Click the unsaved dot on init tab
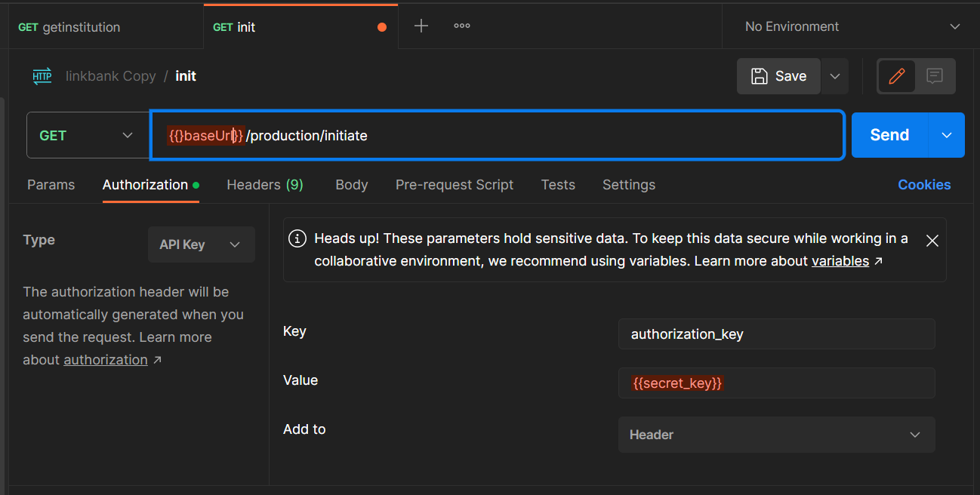Viewport: 980px width, 495px height. coord(382,27)
